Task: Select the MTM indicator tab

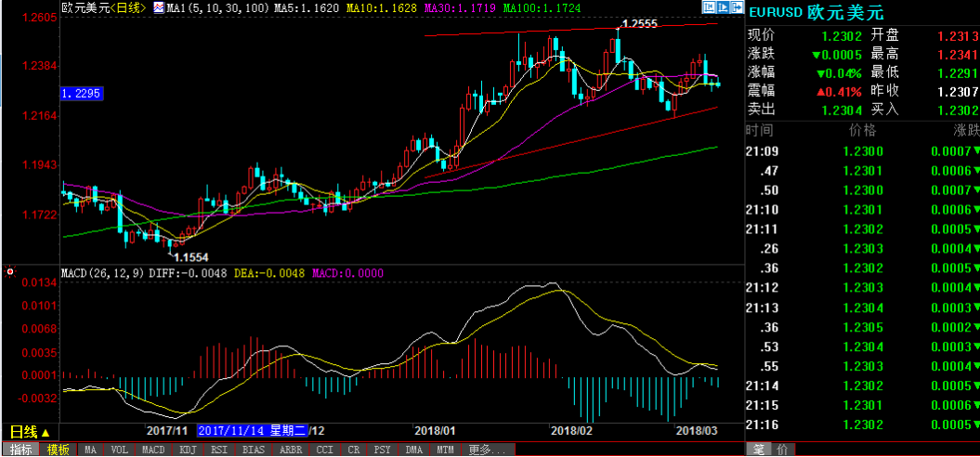Action: [445, 450]
